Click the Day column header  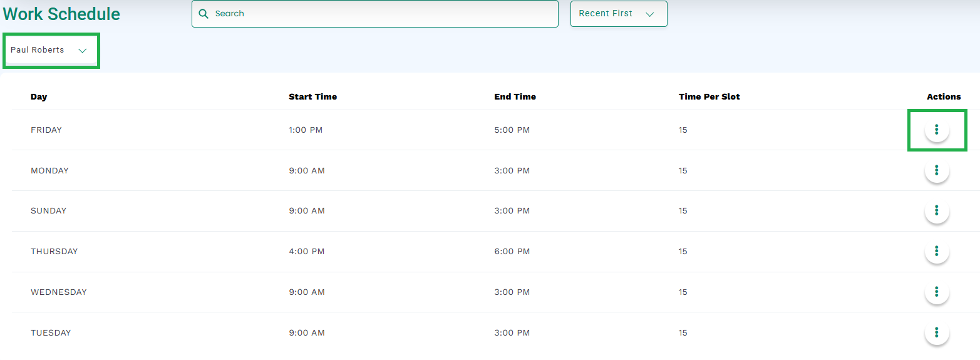39,97
